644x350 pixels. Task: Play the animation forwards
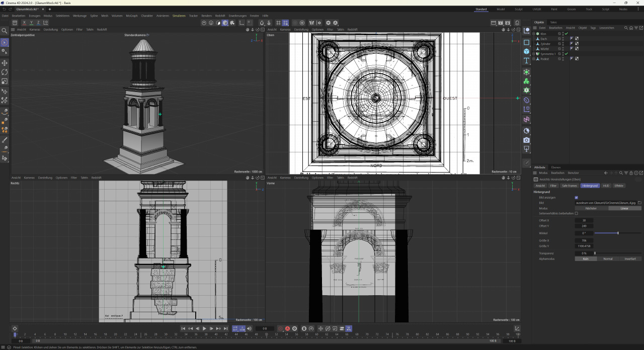(x=204, y=328)
